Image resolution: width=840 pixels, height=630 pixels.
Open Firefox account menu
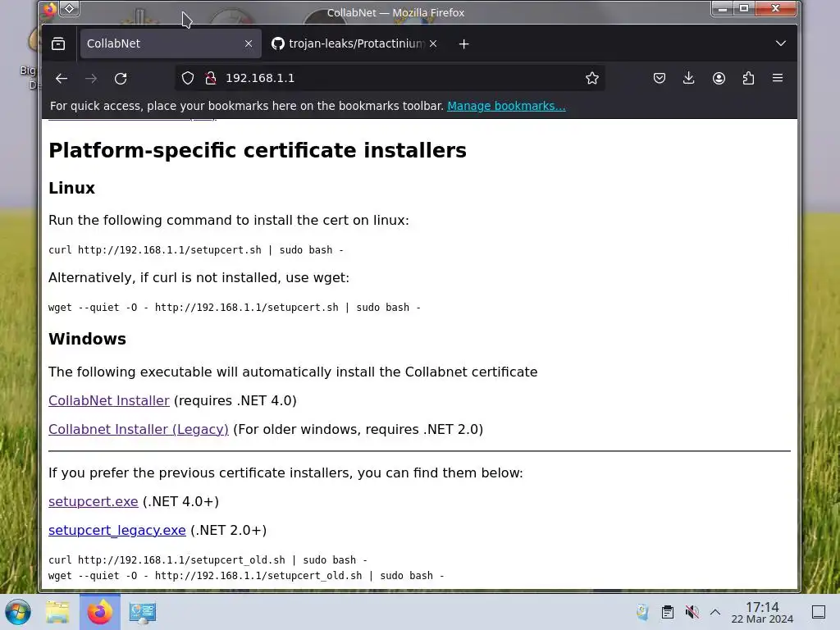point(719,78)
